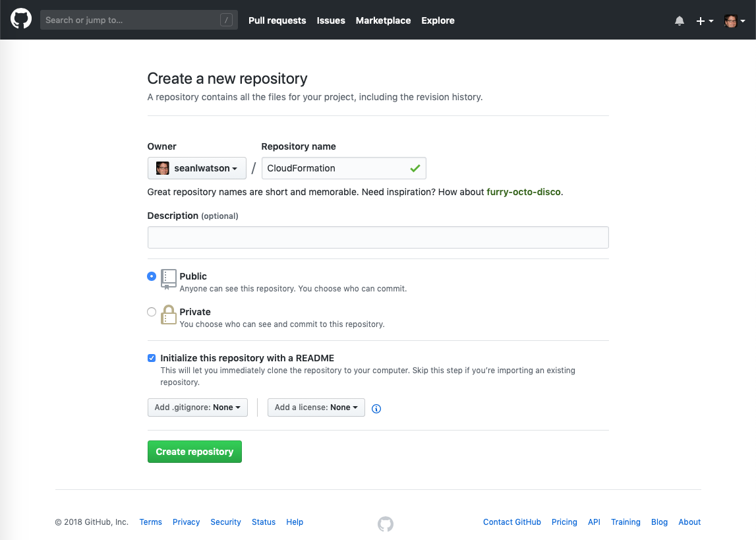This screenshot has width=756, height=540.
Task: Select the Public radio button
Action: click(x=152, y=276)
